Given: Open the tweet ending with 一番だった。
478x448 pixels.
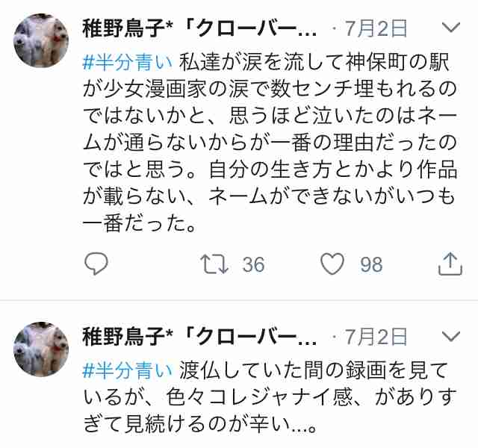Looking at the screenshot, I should tap(270, 143).
